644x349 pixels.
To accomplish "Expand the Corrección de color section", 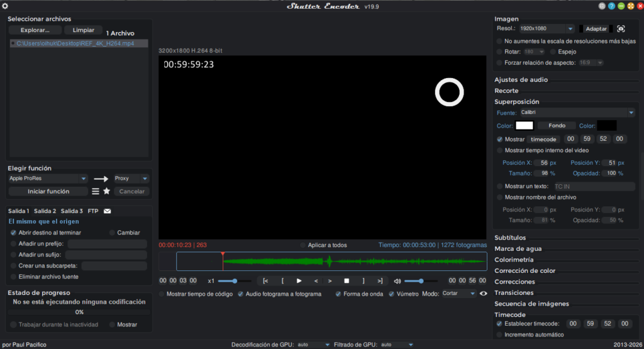I will [525, 270].
